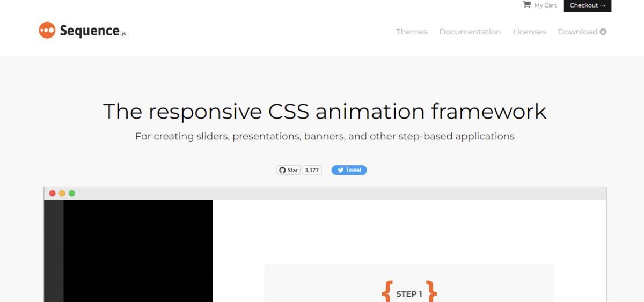Open the 3,377 stargazers count

312,170
